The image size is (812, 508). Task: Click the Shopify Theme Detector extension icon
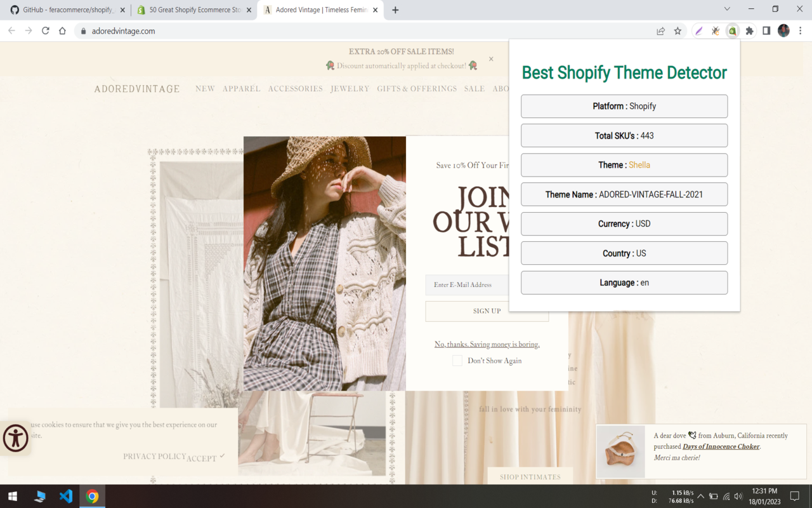coord(733,30)
